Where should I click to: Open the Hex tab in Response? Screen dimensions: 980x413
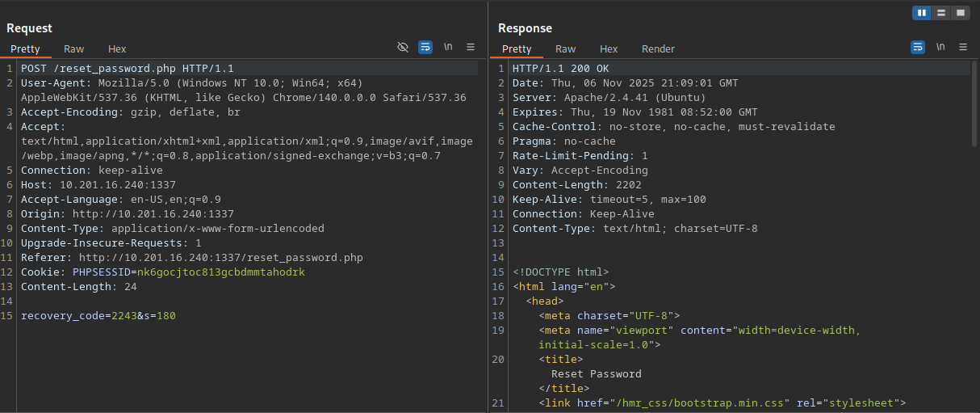point(609,49)
